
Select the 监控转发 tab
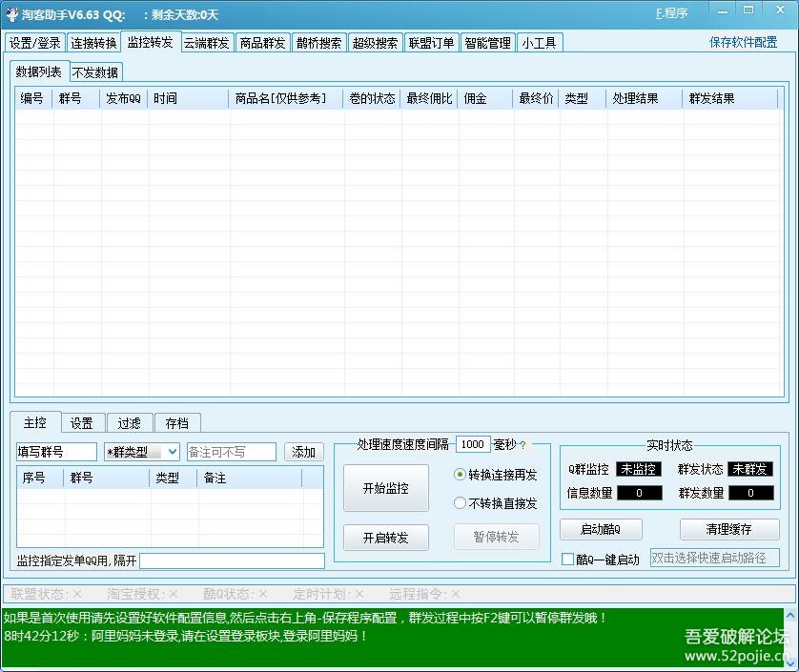point(151,42)
